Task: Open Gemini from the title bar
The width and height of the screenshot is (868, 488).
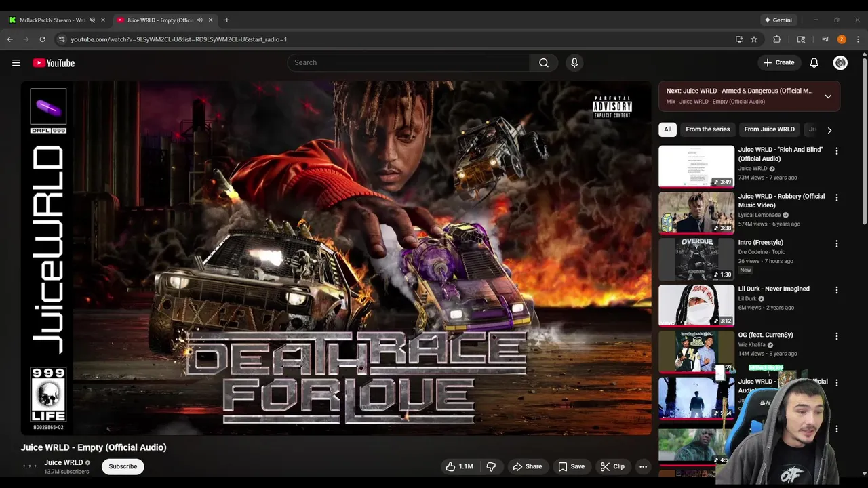Action: tap(778, 20)
